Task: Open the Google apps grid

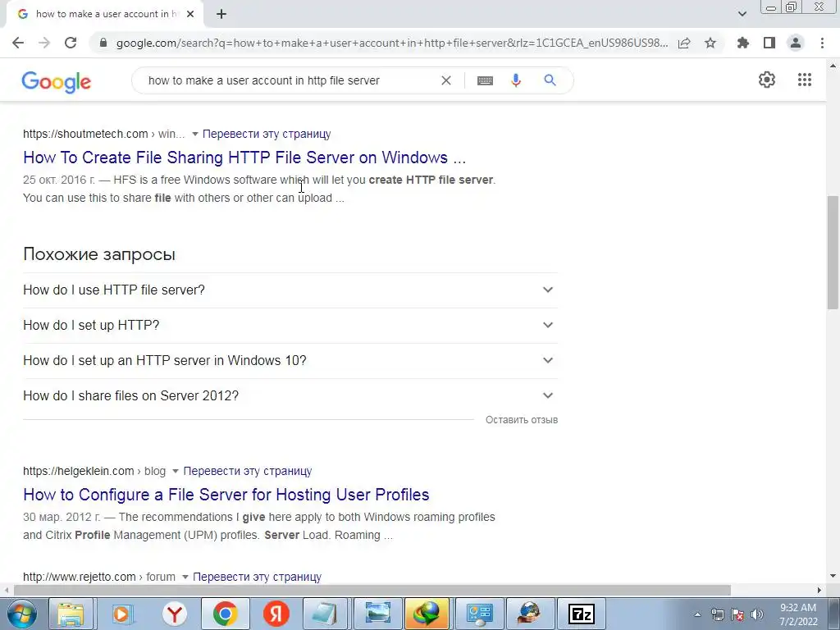Action: [x=805, y=80]
